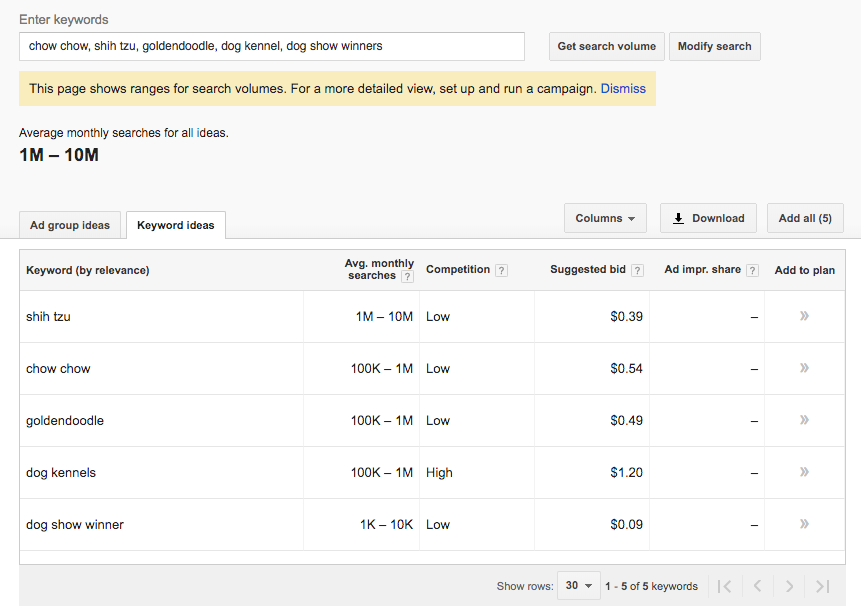Select the Keyword ideas tab
Screen dimensions: 861x614
pos(175,225)
